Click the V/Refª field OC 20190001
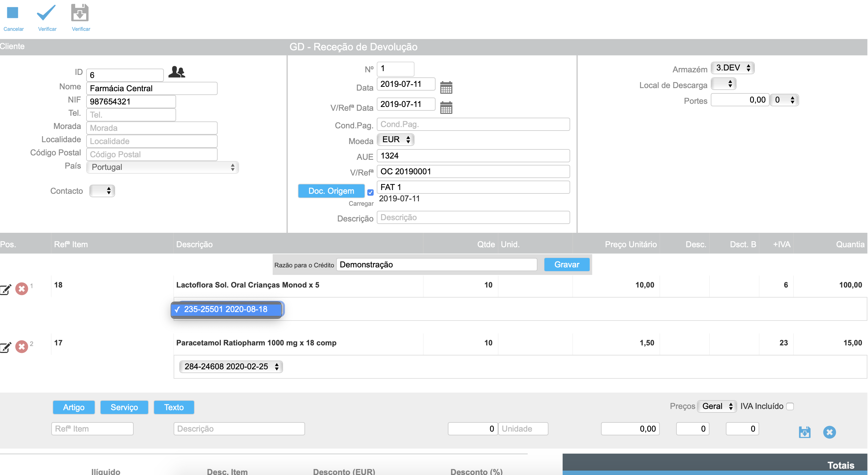 [x=473, y=171]
